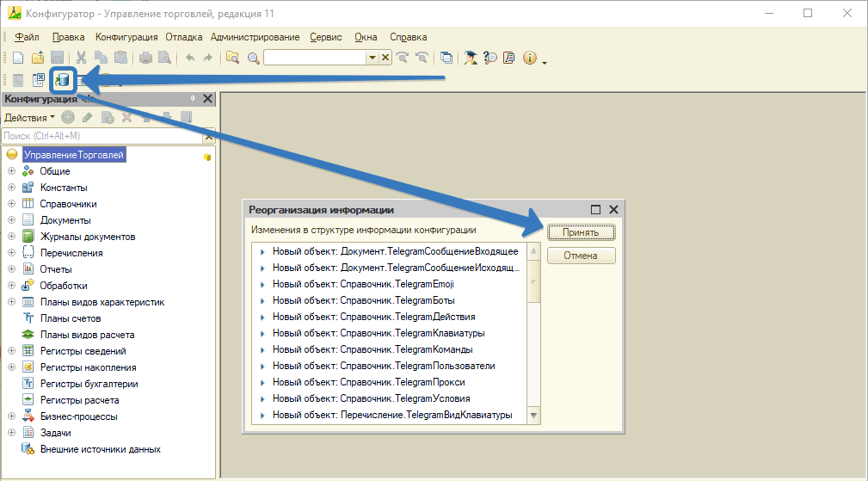Click the Update database configuration icon
The image size is (868, 481).
(62, 80)
